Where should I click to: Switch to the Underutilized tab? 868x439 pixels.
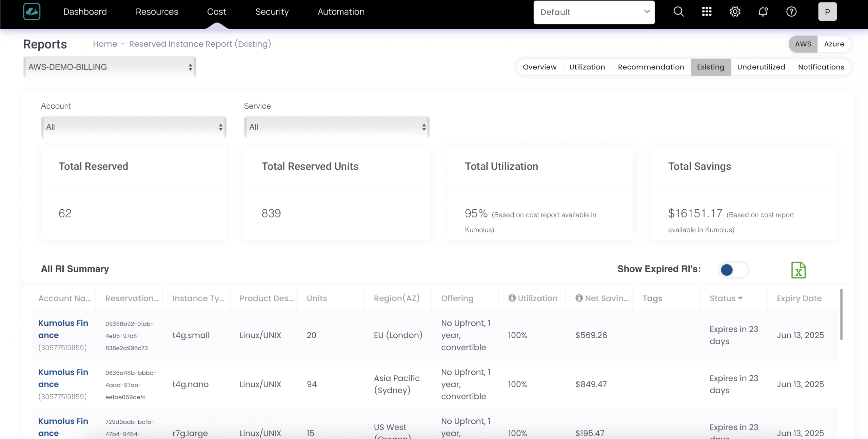[761, 67]
